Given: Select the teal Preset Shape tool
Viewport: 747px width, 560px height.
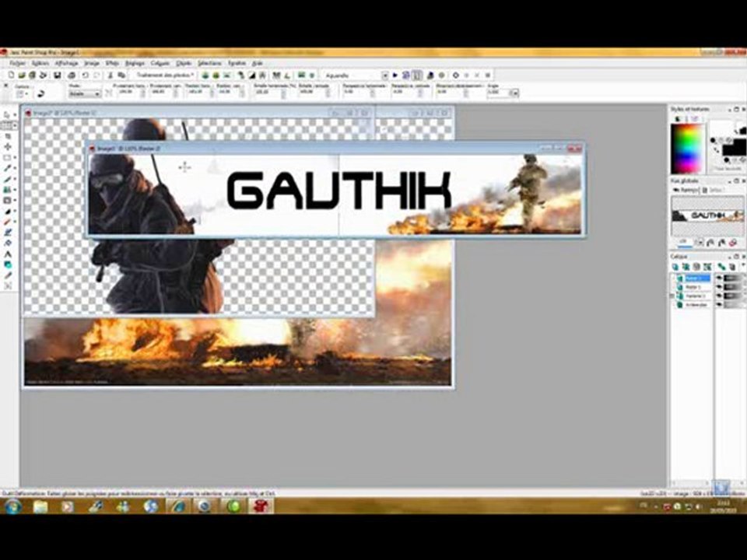Looking at the screenshot, I should tap(8, 264).
